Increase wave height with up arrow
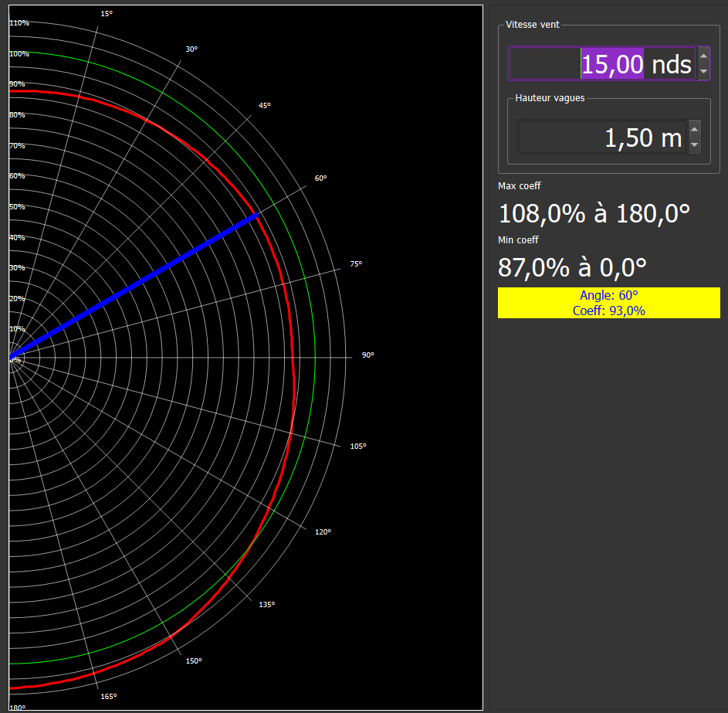Viewport: 728px width, 713px height. [x=694, y=129]
